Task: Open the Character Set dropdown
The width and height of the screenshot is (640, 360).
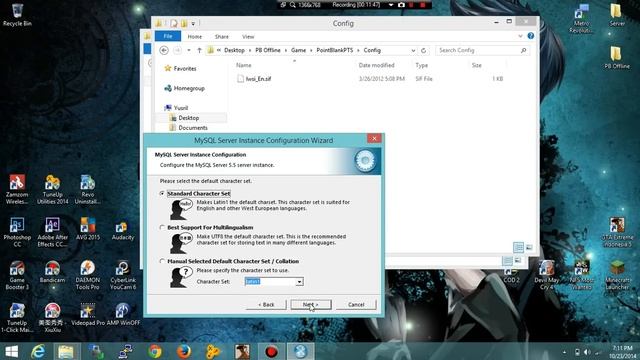Action: coord(300,282)
